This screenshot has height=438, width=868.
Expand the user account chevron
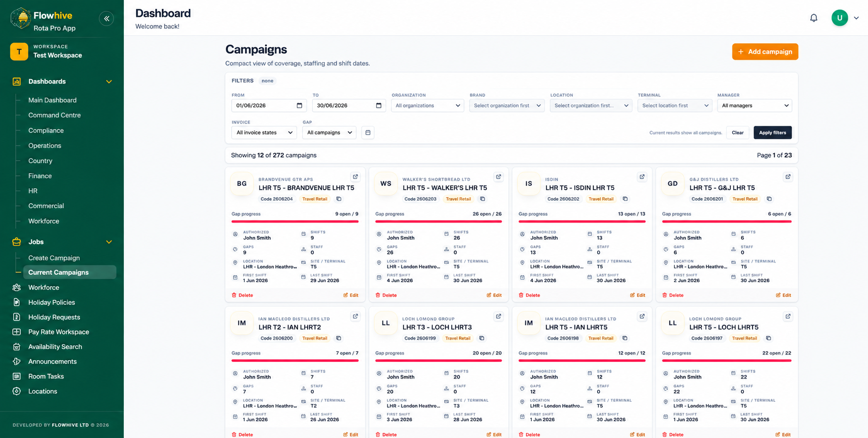(856, 18)
